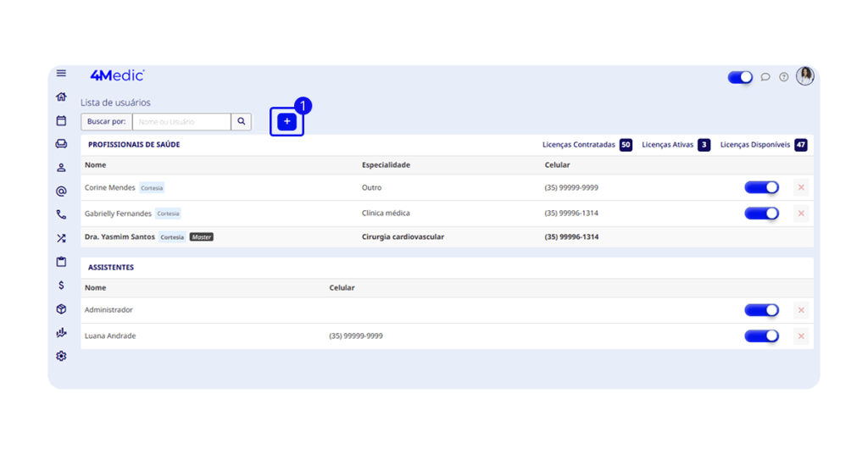
Task: Open the help question mark icon
Action: point(784,77)
